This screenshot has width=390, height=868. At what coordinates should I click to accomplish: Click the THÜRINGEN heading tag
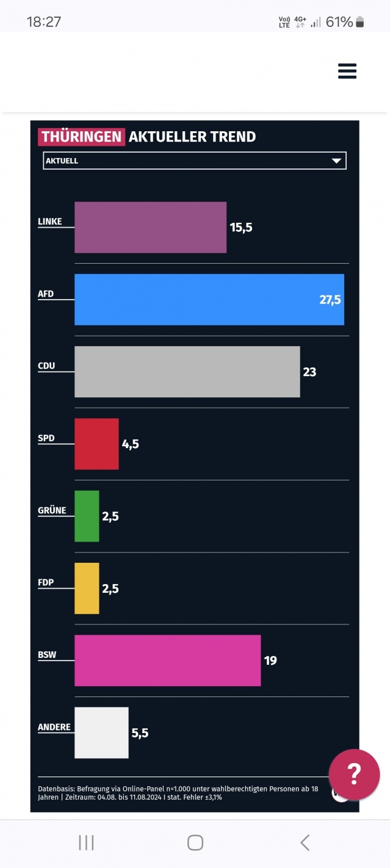tap(82, 137)
